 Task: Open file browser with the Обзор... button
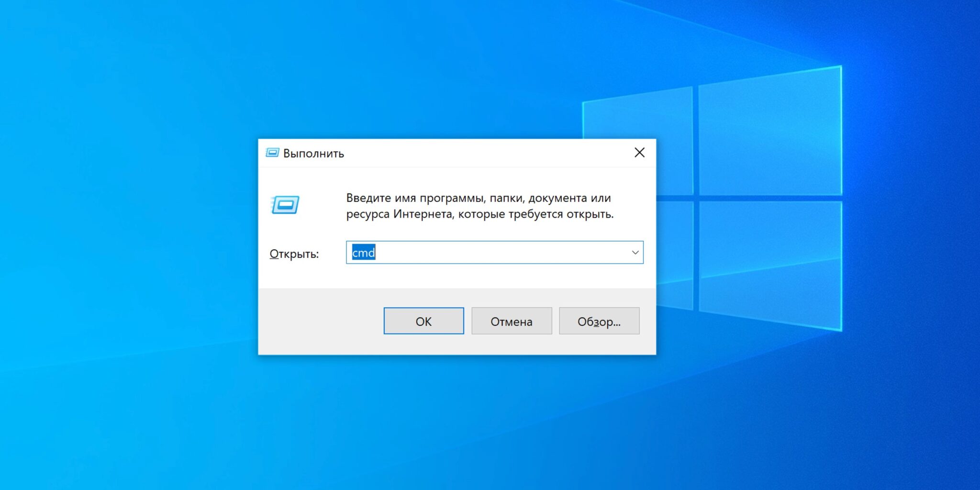point(599,321)
